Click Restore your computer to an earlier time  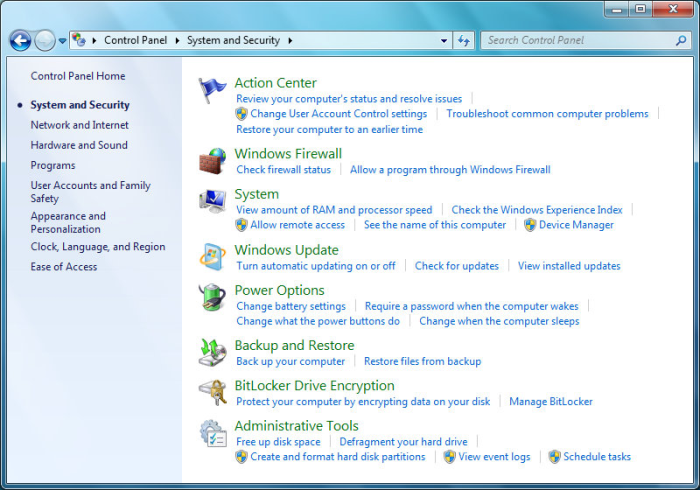(329, 129)
